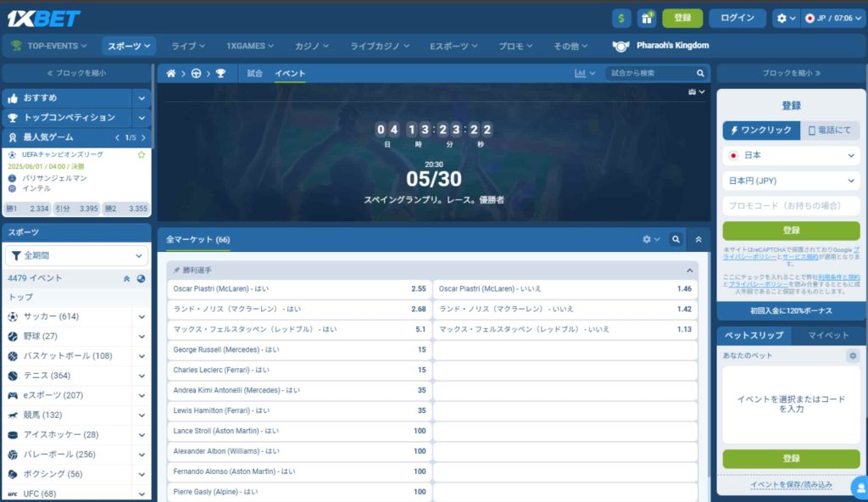Viewport: 868px width, 502px height.
Task: Select テニス (364) sport
Action: coord(47,376)
